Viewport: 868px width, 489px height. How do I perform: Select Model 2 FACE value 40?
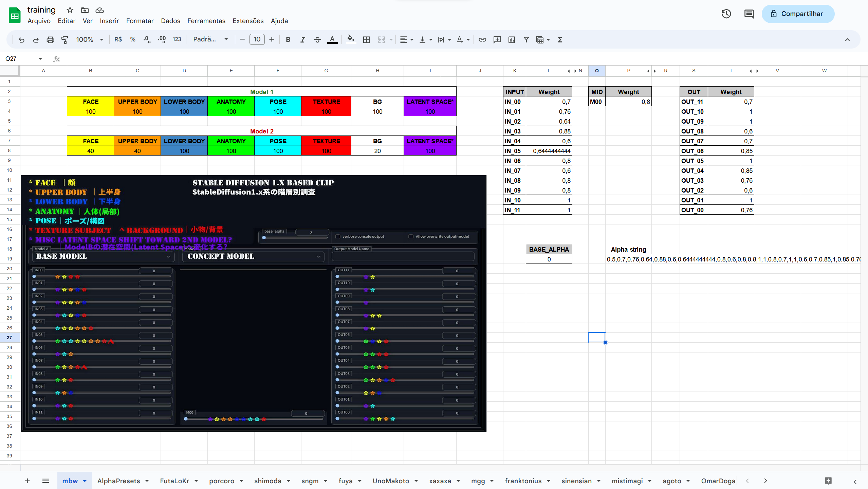tap(91, 151)
